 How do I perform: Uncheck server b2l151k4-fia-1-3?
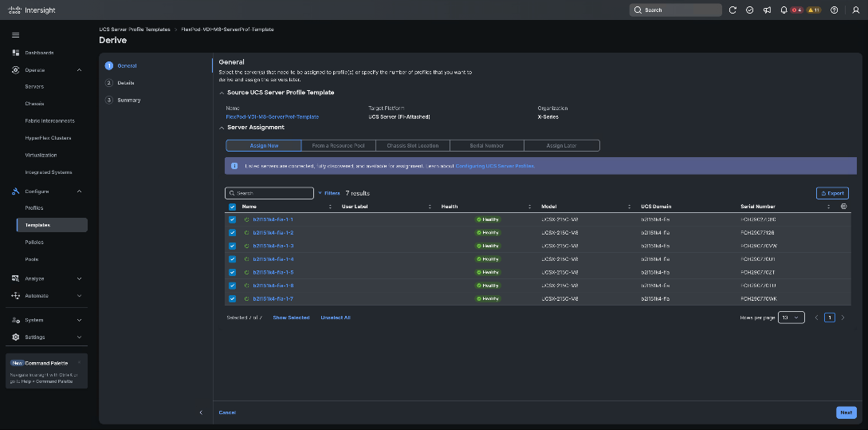tap(233, 246)
